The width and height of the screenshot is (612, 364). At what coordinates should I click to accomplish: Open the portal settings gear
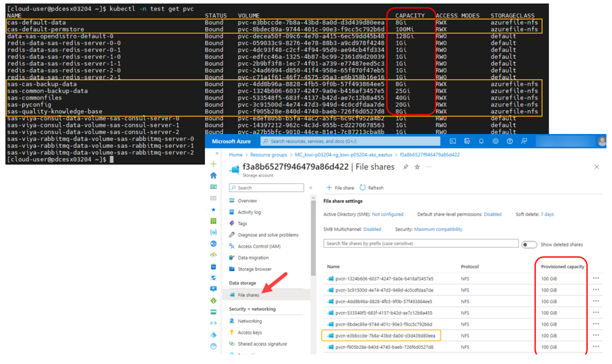click(496, 141)
